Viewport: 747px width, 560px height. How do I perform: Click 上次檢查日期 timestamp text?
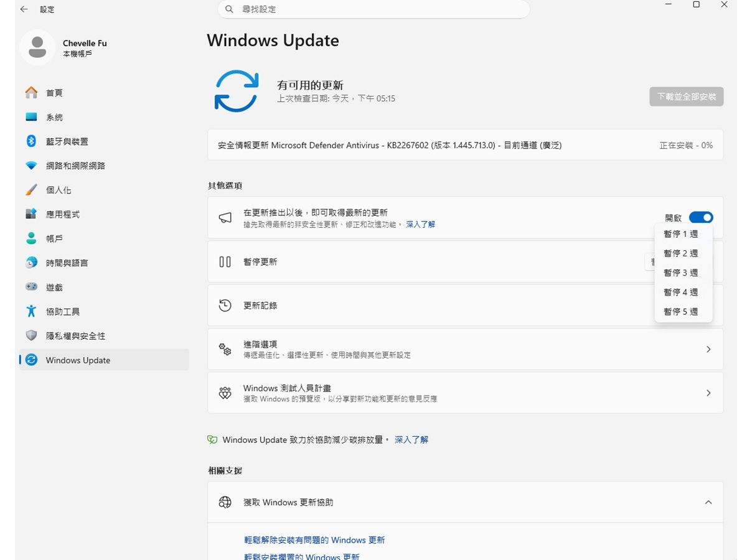click(x=336, y=98)
